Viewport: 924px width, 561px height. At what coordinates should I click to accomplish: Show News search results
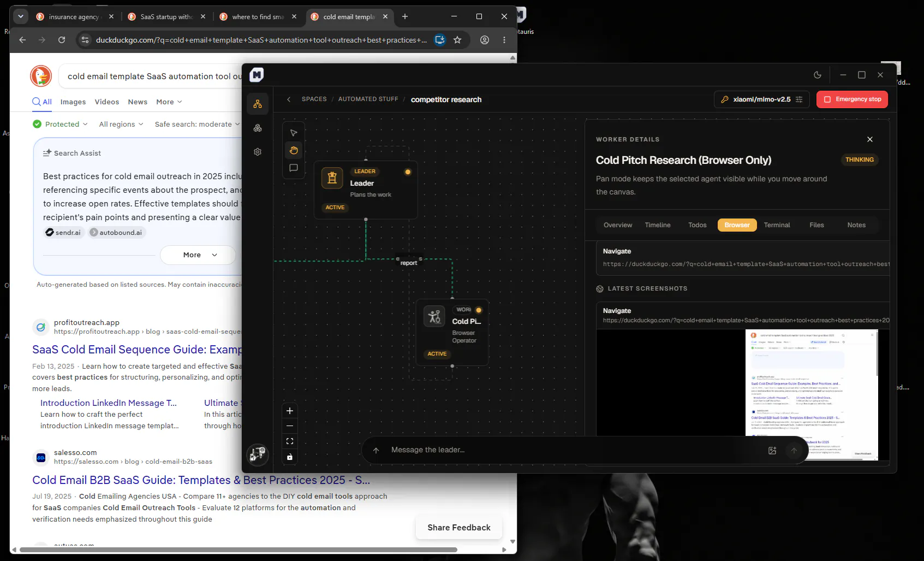pos(138,102)
